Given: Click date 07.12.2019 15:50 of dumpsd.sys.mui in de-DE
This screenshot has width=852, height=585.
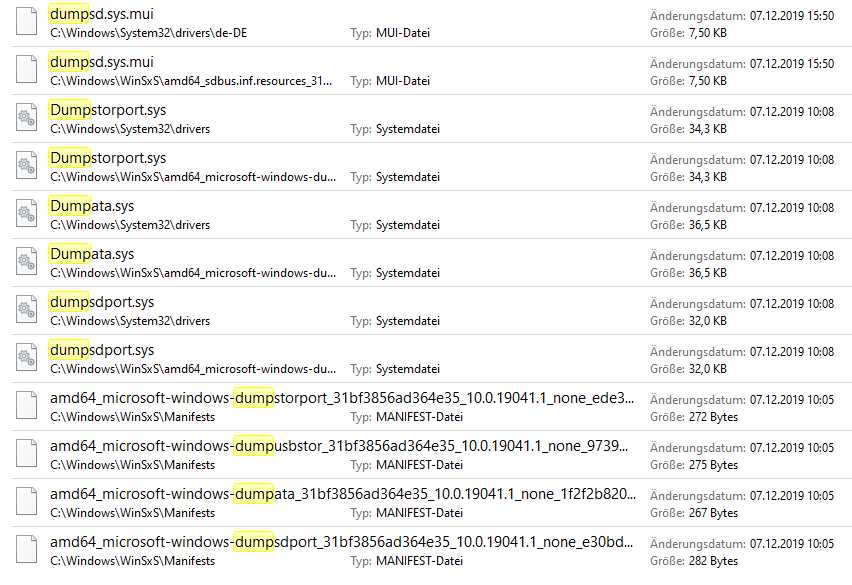Looking at the screenshot, I should (x=792, y=16).
